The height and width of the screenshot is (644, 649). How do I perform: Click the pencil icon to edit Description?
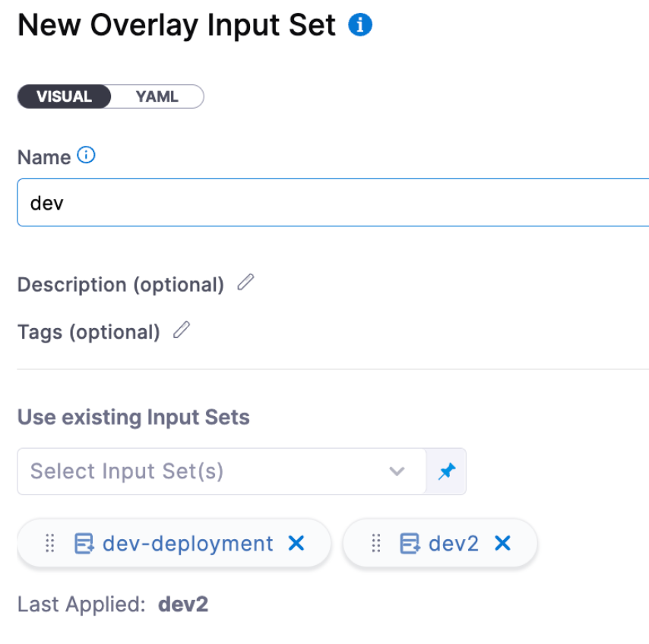[245, 283]
